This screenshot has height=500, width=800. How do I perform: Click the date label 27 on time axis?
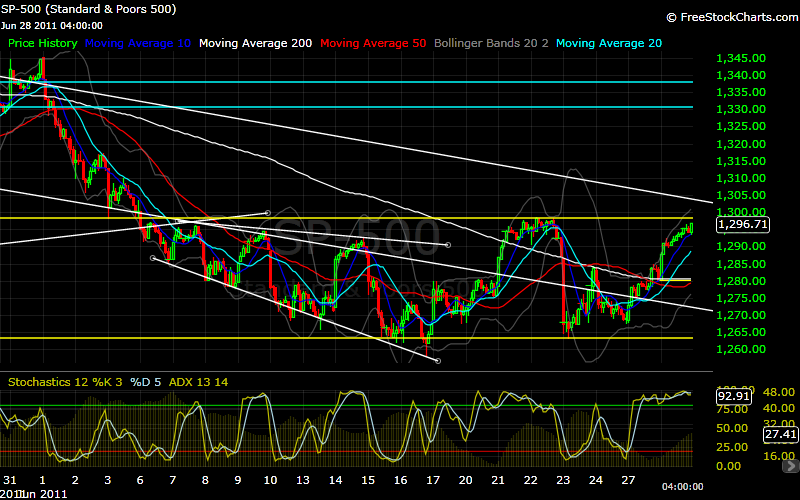pyautogui.click(x=628, y=480)
